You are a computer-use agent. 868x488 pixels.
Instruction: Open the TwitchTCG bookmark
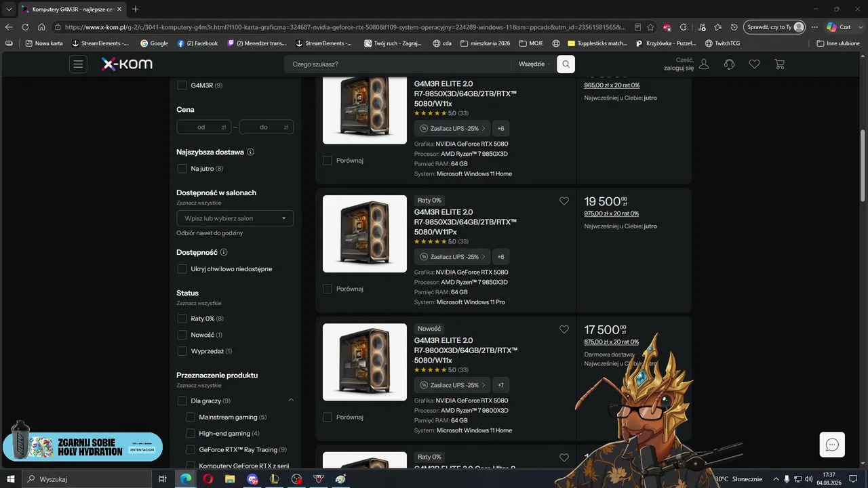722,43
